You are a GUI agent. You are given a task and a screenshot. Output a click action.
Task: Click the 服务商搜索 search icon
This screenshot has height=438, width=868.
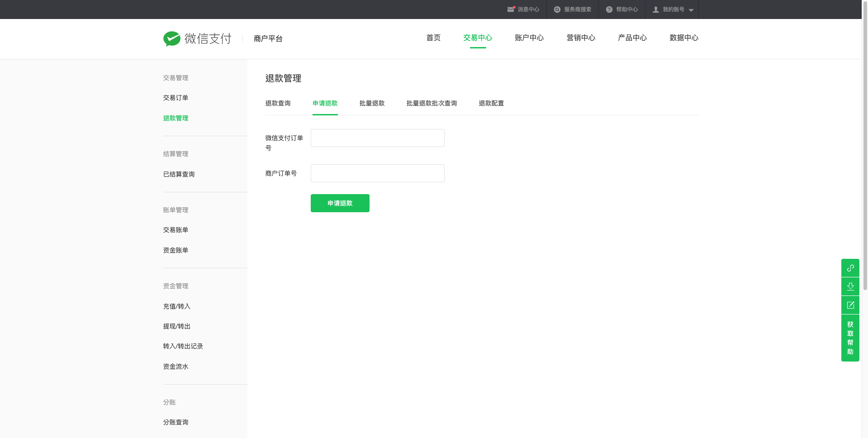[x=557, y=10]
